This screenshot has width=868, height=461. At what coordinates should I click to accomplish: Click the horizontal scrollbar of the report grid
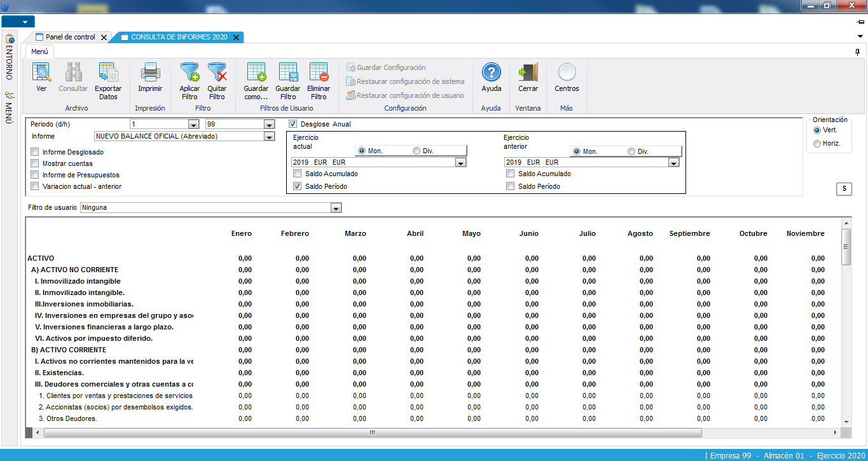pos(372,432)
